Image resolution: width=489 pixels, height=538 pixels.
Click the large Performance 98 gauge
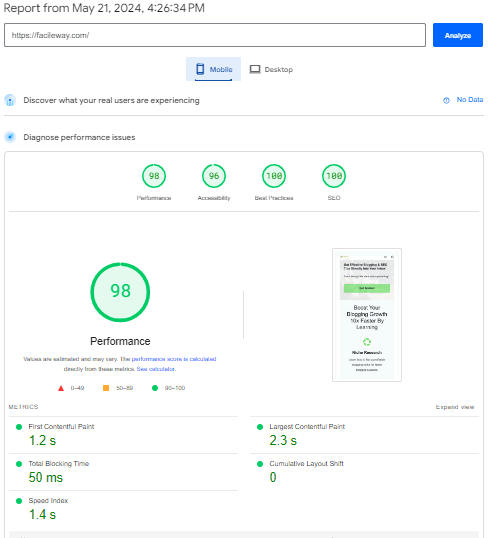pos(120,292)
